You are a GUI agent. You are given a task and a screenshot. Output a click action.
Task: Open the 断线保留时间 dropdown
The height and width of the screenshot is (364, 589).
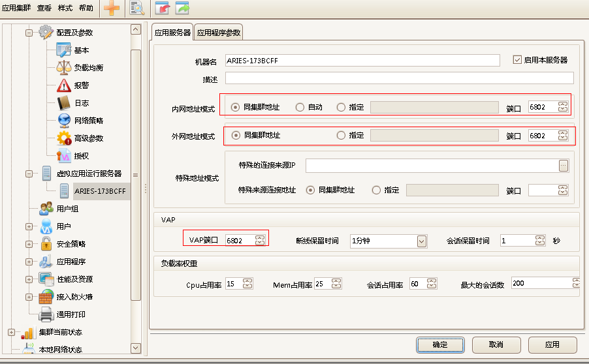pyautogui.click(x=422, y=241)
